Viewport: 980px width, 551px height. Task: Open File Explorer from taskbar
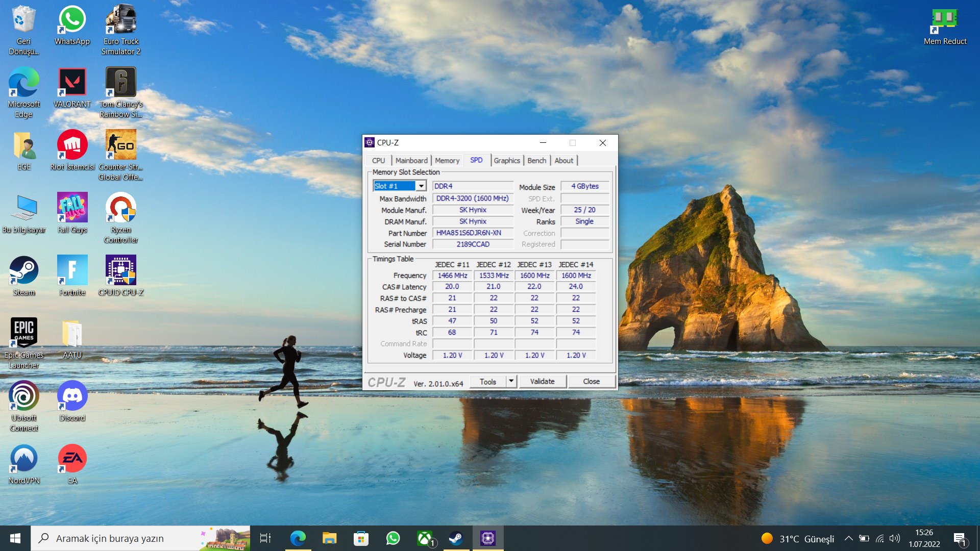tap(329, 538)
